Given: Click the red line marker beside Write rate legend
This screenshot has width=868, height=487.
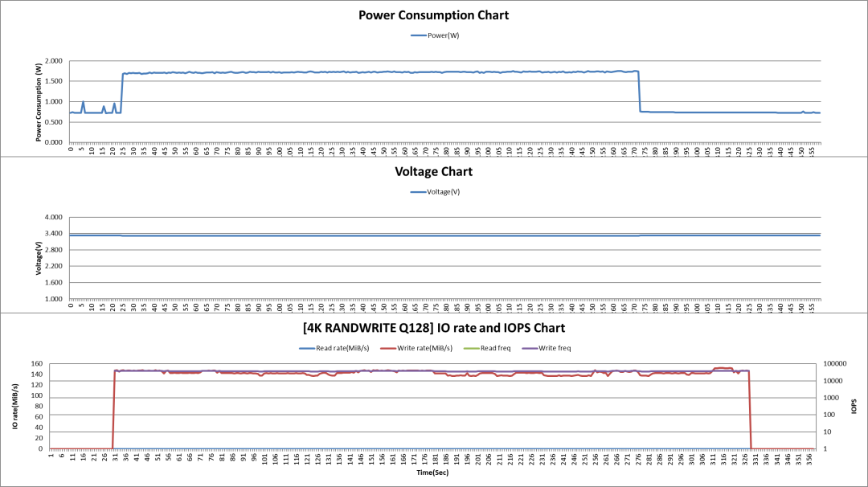Looking at the screenshot, I should [389, 348].
